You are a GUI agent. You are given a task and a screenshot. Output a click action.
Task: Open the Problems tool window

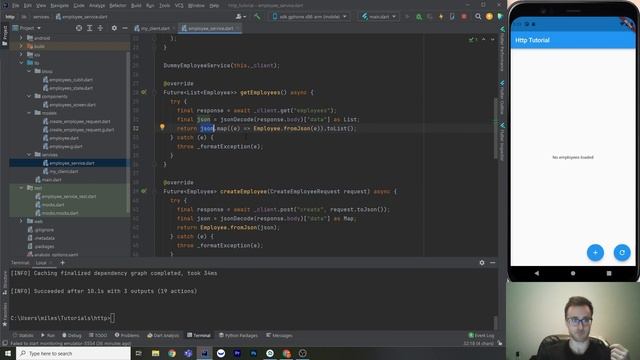127,336
